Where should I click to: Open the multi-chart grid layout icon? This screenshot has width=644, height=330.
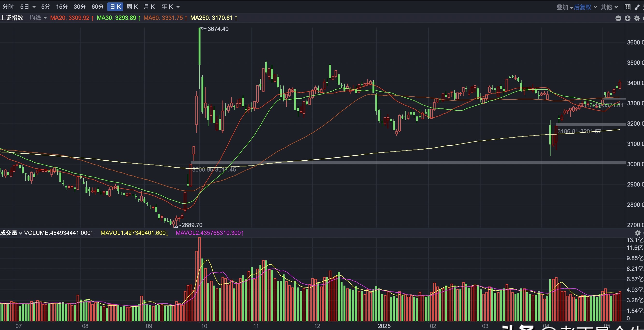627,7
